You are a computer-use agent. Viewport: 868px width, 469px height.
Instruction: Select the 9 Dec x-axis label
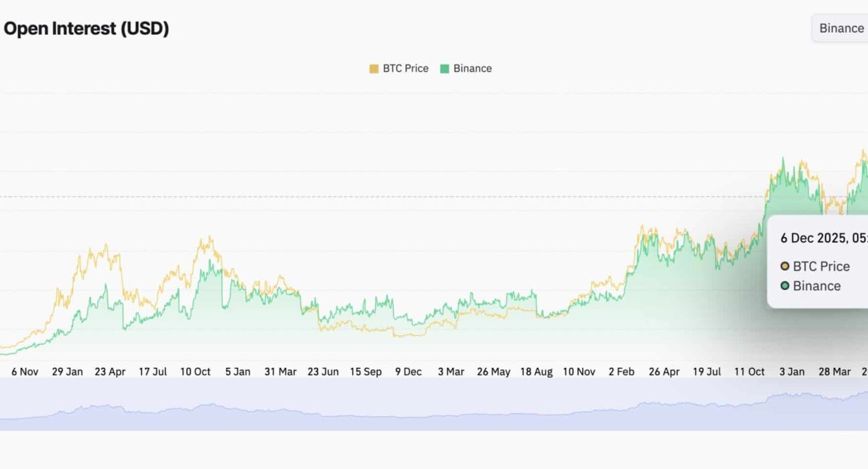tap(408, 372)
